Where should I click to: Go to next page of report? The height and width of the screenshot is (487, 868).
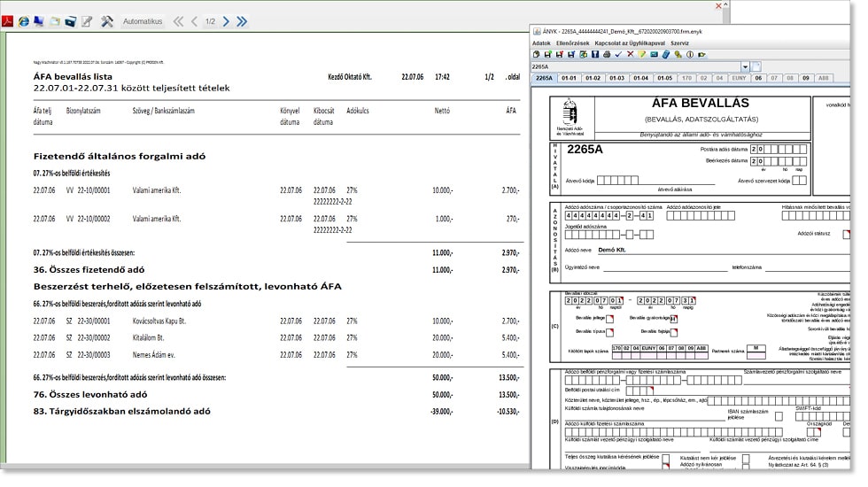[226, 21]
